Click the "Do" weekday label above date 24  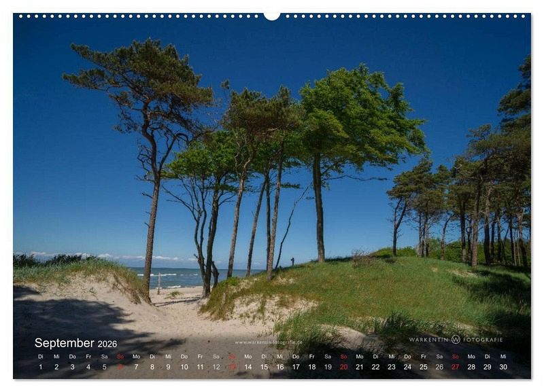[407, 356]
